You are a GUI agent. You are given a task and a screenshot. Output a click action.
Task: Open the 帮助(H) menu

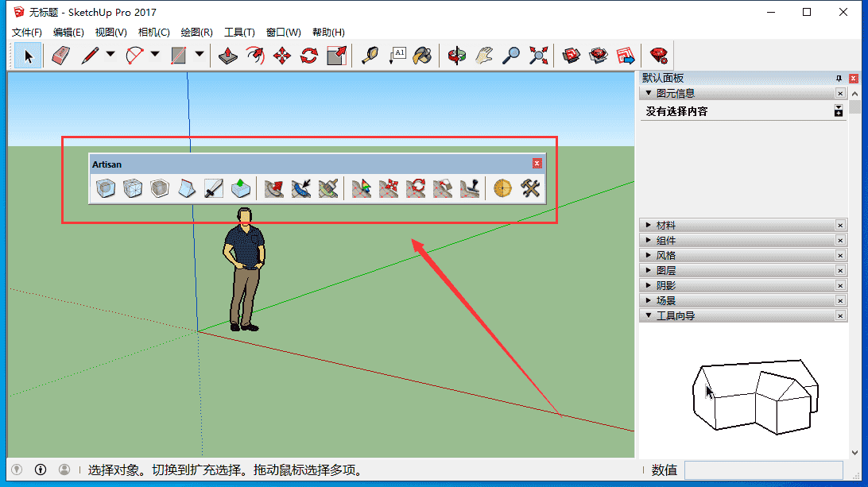(x=328, y=32)
